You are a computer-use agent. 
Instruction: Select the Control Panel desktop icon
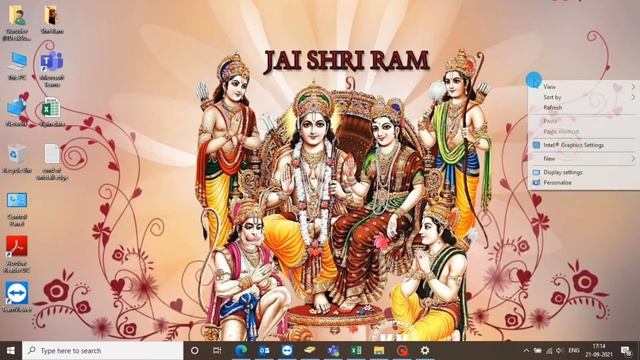(x=17, y=210)
